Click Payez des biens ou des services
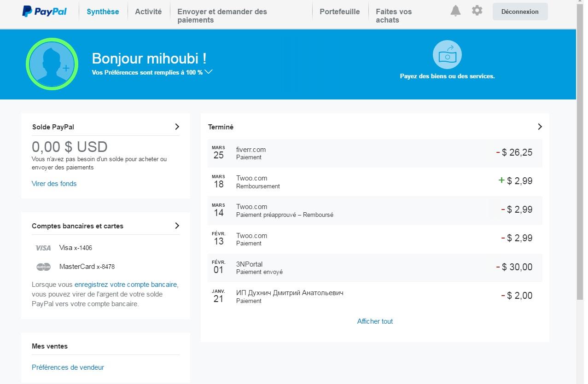The image size is (588, 384). click(x=447, y=76)
